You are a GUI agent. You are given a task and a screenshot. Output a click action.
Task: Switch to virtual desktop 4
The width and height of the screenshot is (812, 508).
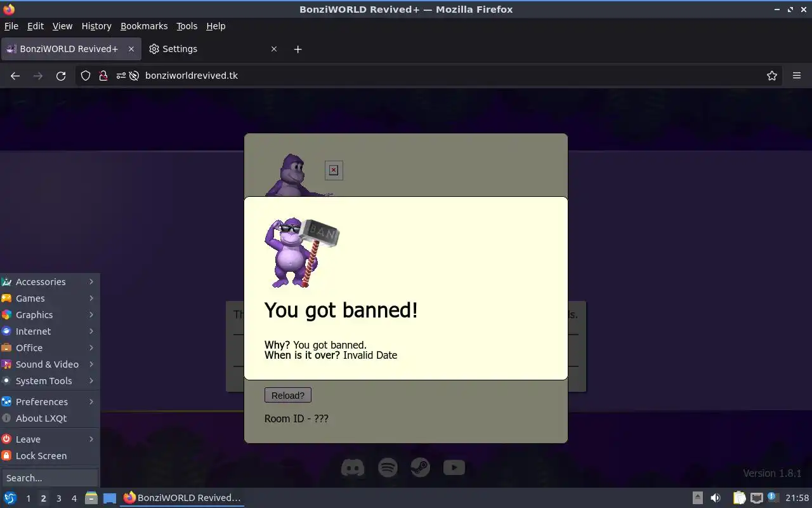click(74, 498)
